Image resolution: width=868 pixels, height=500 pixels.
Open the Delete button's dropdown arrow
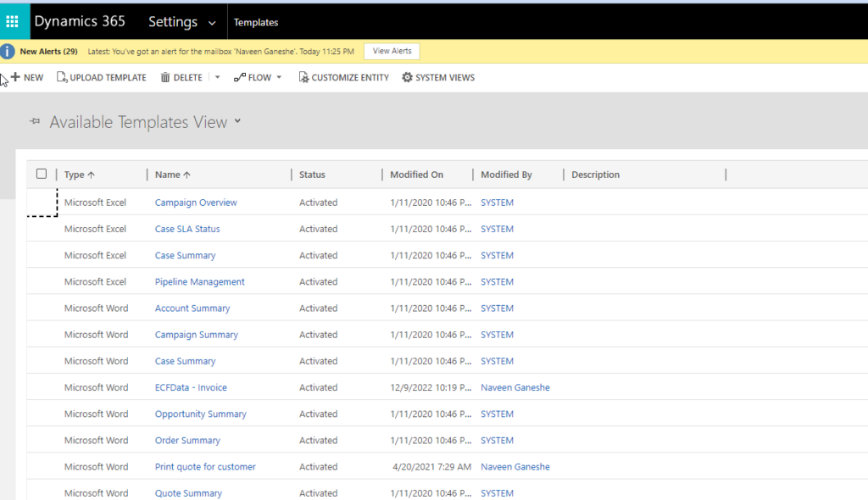[217, 77]
